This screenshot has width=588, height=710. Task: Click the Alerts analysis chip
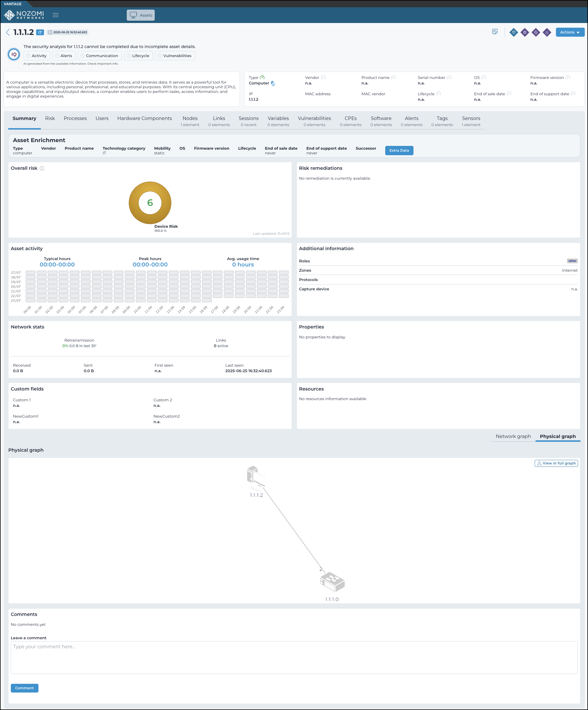coord(64,56)
